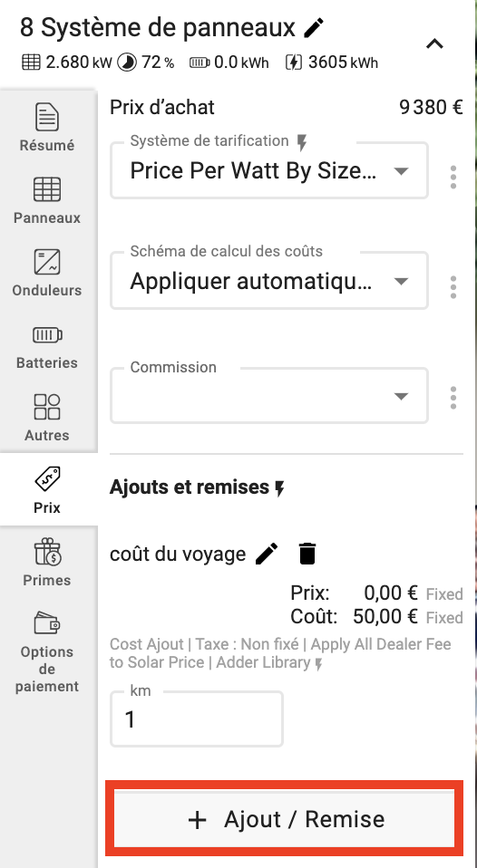Edit the coût du voyage adder
Screen dimensions: 477x868
[x=267, y=554]
